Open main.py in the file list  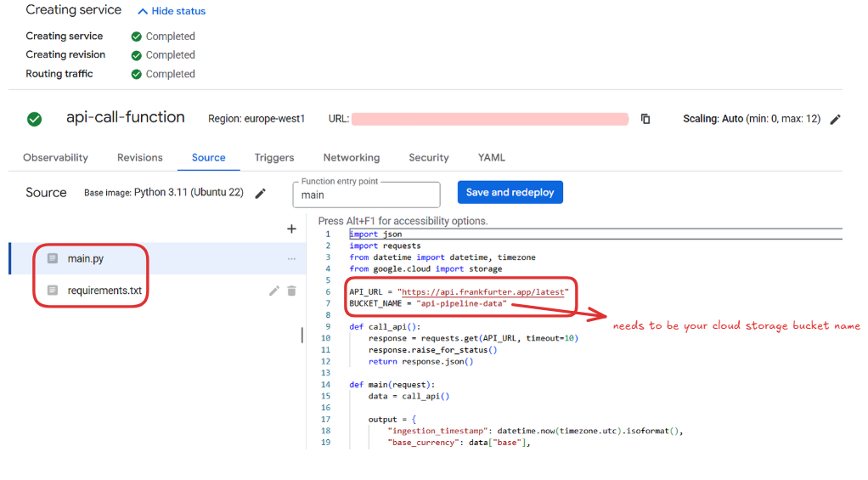pyautogui.click(x=85, y=258)
